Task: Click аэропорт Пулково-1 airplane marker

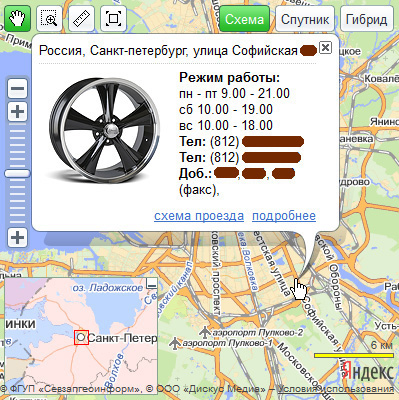Action: coord(175,343)
